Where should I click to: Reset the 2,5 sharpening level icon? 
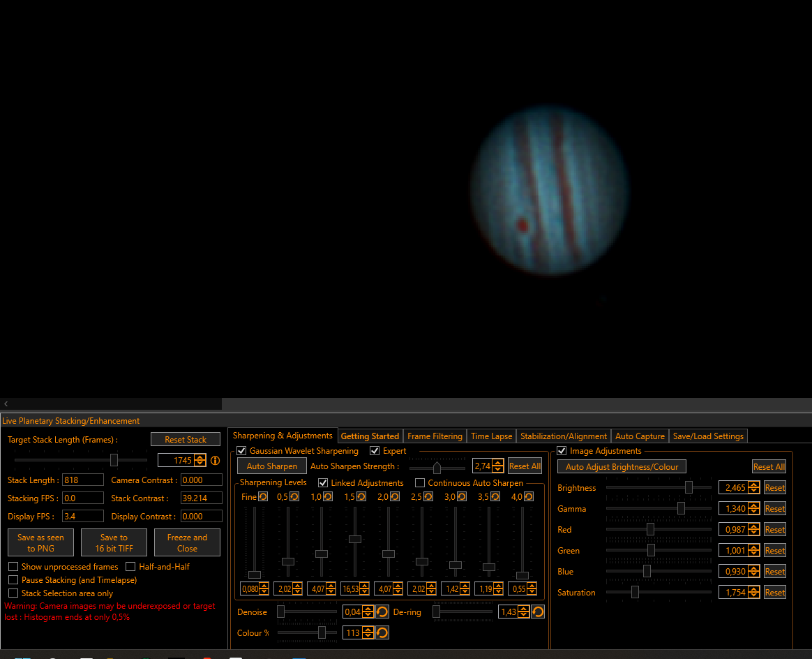point(428,497)
